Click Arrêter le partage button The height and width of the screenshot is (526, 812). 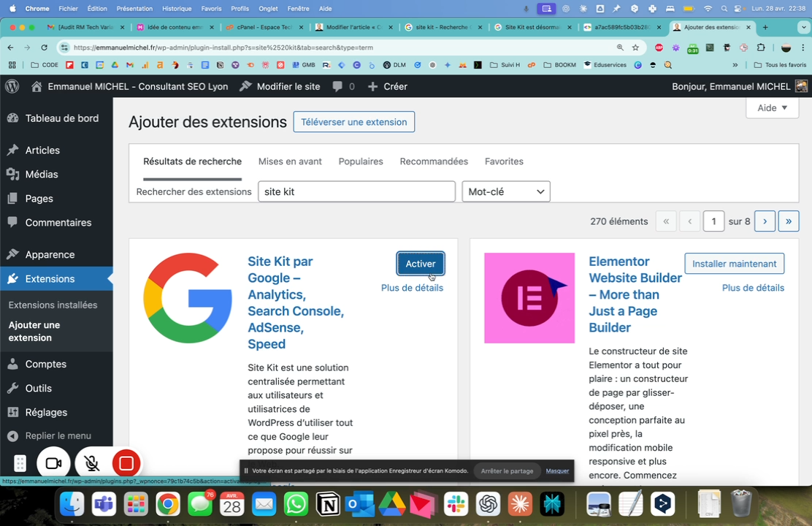tap(507, 471)
